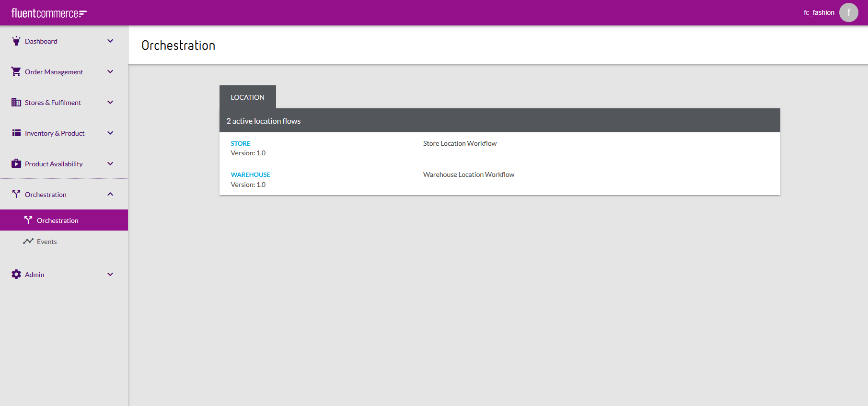Select the LOCATION tab

(247, 97)
